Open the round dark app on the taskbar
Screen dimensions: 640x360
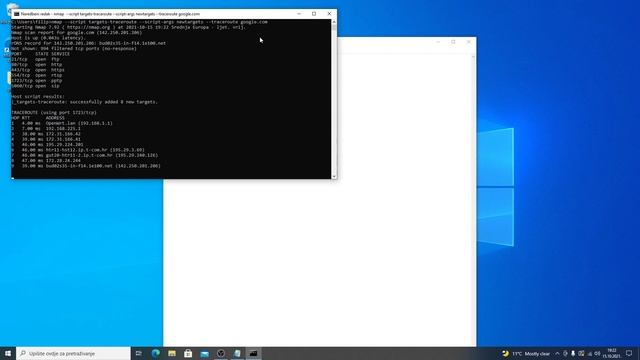tap(221, 353)
